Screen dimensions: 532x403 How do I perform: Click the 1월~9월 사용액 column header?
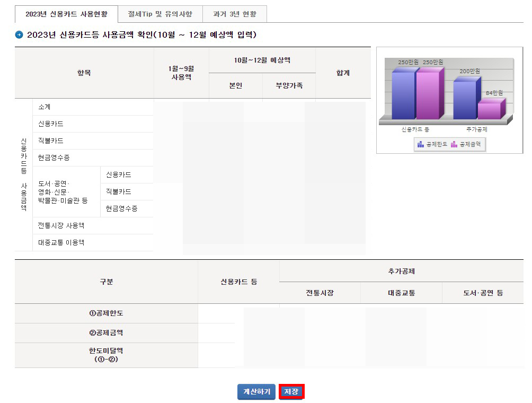click(x=181, y=73)
